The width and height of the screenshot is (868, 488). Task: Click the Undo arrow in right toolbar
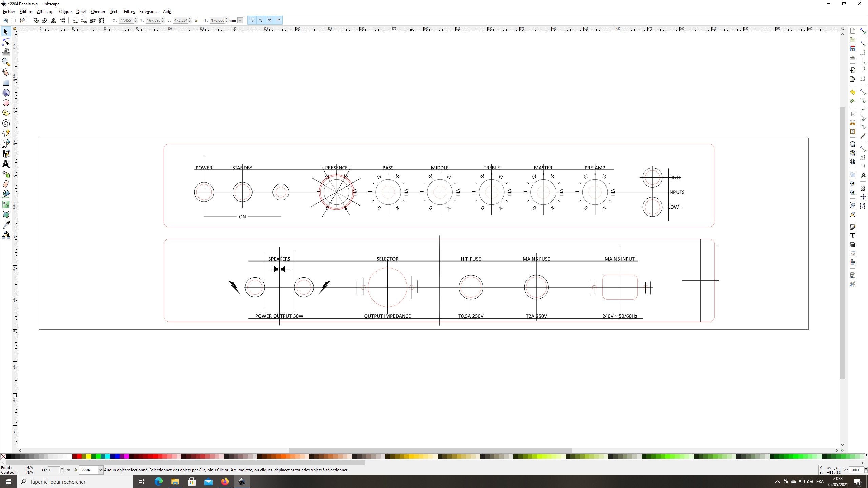pos(853,92)
